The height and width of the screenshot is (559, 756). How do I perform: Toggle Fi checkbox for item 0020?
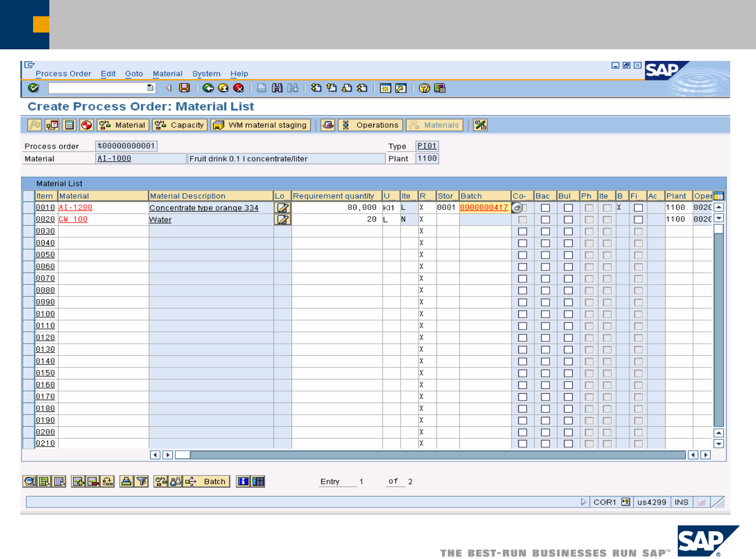point(638,219)
